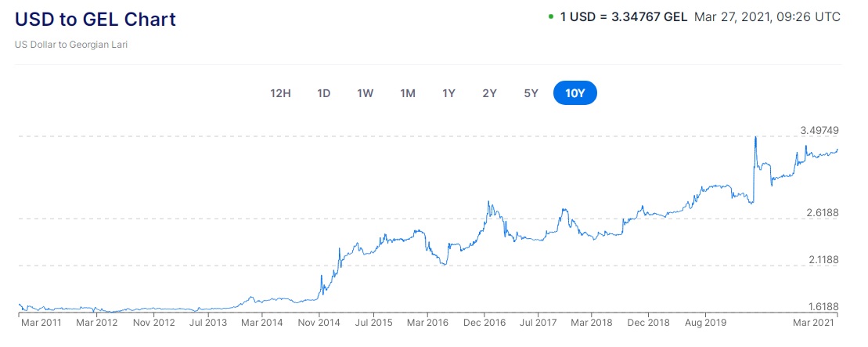Click the 1.6188 y-axis label
This screenshot has height=347, width=868.
coord(823,306)
